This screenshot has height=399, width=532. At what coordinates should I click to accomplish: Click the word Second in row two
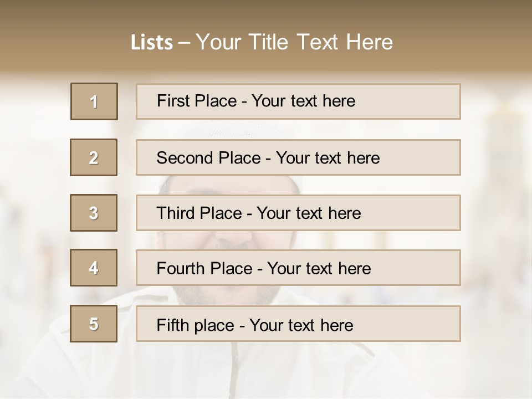[x=186, y=158]
